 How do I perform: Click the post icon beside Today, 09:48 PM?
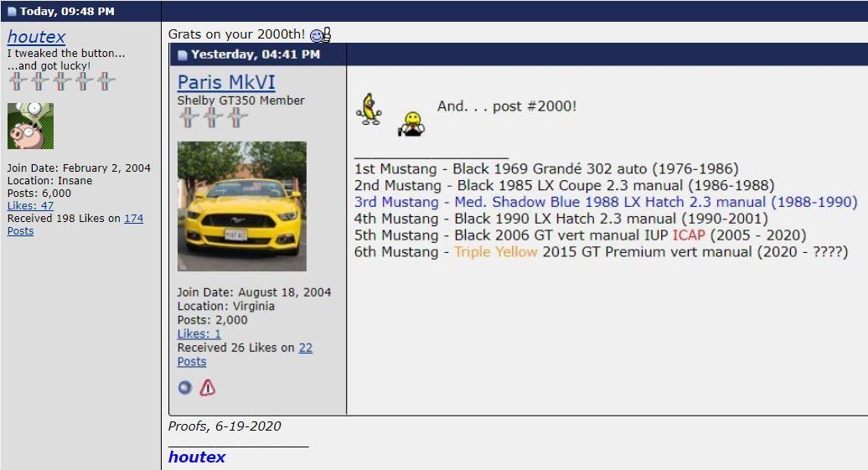point(12,12)
